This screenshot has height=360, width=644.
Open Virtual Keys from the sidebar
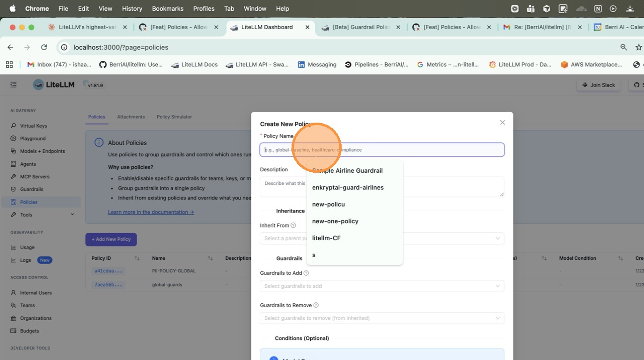(x=33, y=126)
